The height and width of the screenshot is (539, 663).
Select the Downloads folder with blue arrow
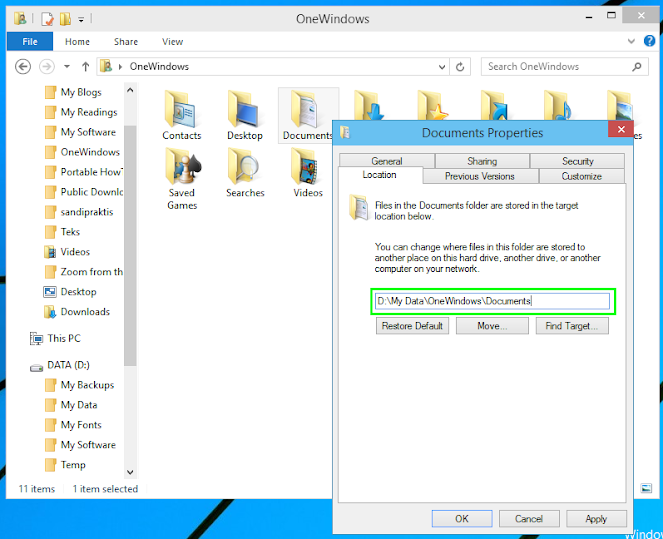369,105
